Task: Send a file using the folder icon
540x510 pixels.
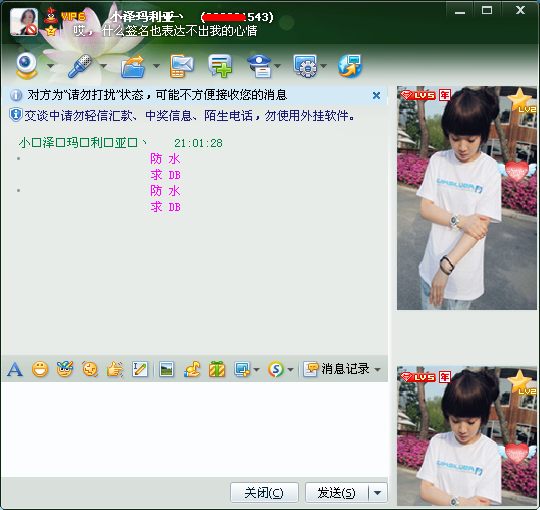Action: pos(133,66)
